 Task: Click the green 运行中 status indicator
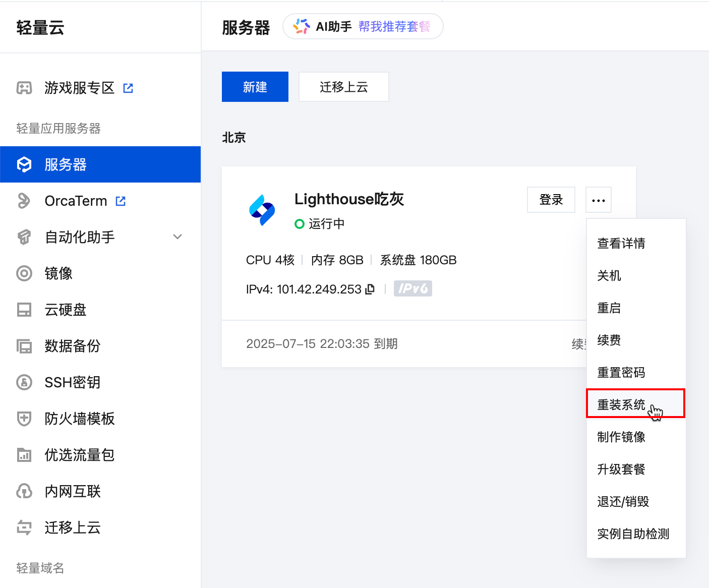click(x=300, y=224)
